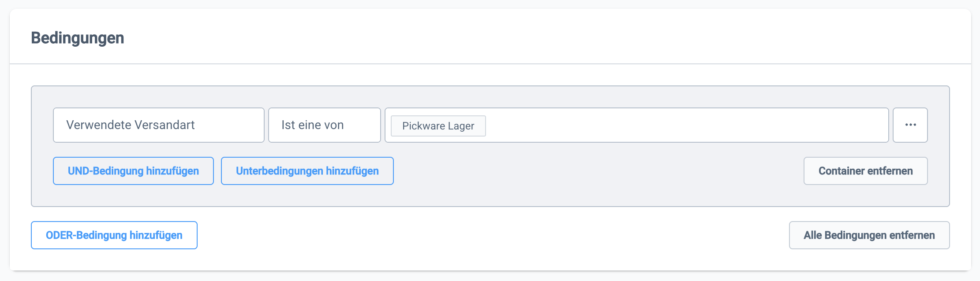980x281 pixels.
Task: Add an AND condition to this container
Action: click(x=133, y=171)
